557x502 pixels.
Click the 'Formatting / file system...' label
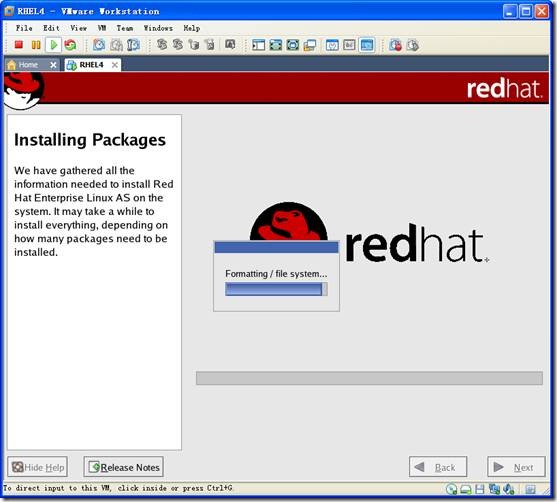click(276, 274)
